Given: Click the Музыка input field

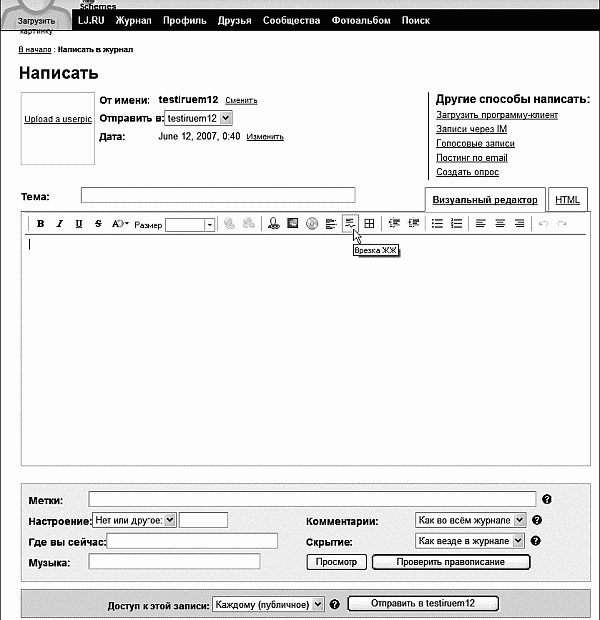Looking at the screenshot, I should tap(174, 561).
